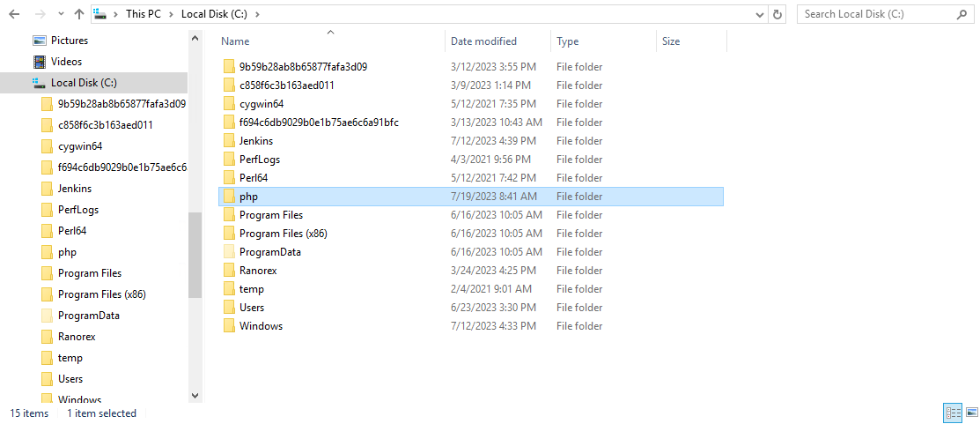The image size is (980, 424).
Task: Select c858f6c3b163aed011 in the navigation tree
Action: tap(105, 125)
